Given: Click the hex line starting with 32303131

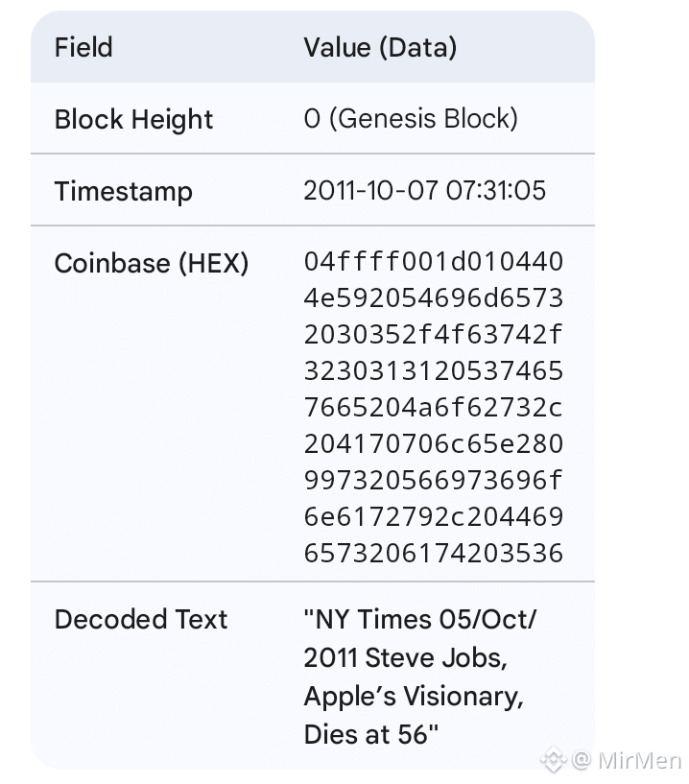Looking at the screenshot, I should tap(433, 371).
